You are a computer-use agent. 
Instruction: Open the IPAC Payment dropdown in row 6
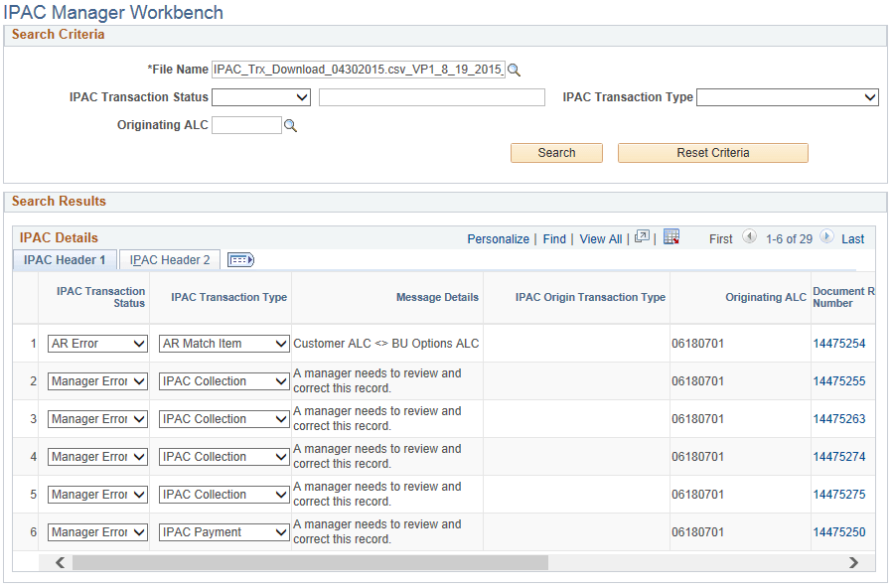click(x=223, y=531)
